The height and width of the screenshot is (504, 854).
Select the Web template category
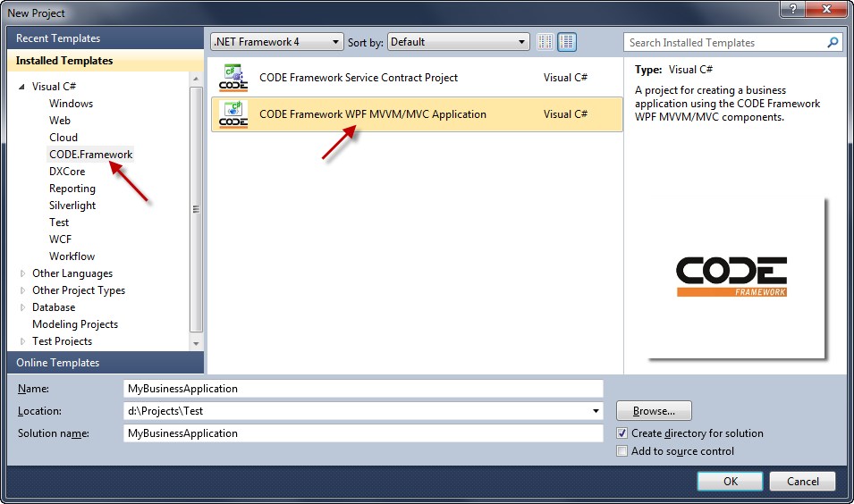59,121
